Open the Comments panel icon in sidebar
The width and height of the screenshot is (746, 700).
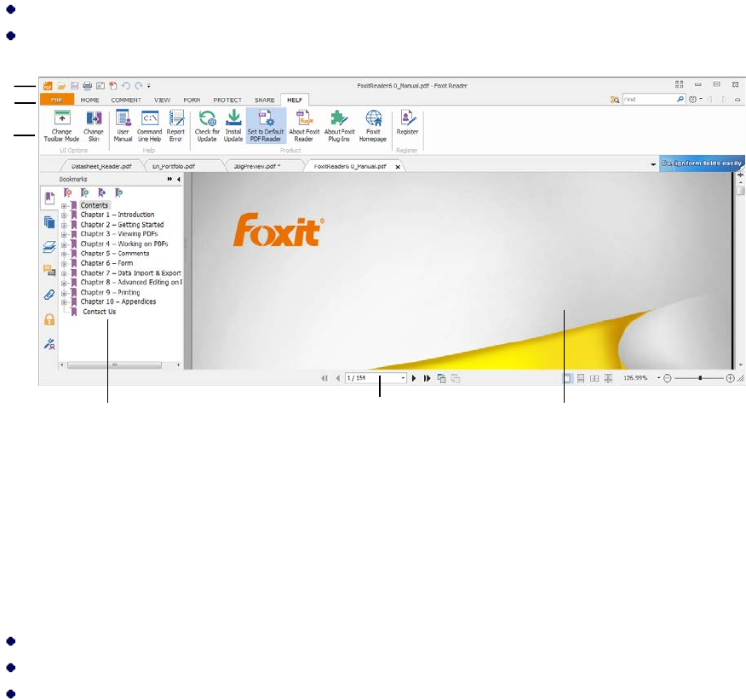49,271
